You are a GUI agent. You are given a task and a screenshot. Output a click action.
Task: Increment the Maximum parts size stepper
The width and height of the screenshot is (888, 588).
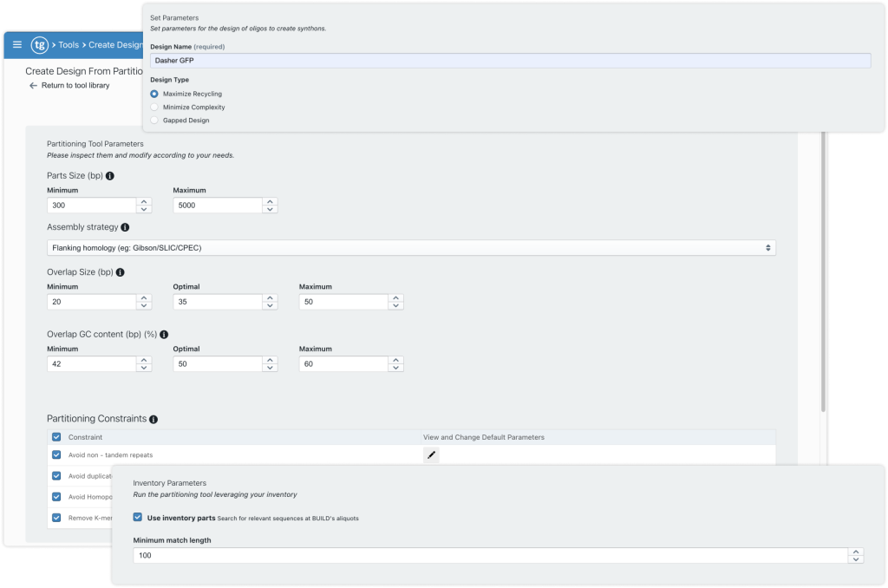click(270, 201)
